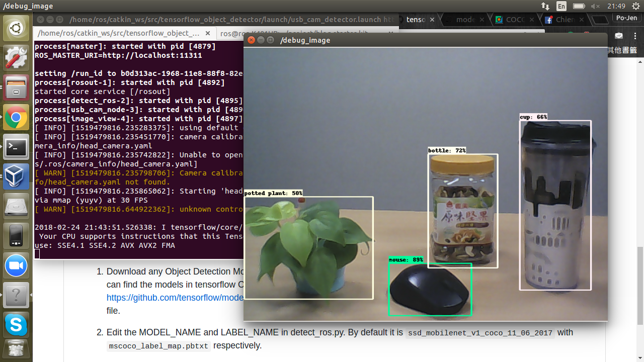Switch to the 'mode' Chrome tab

pyautogui.click(x=465, y=20)
